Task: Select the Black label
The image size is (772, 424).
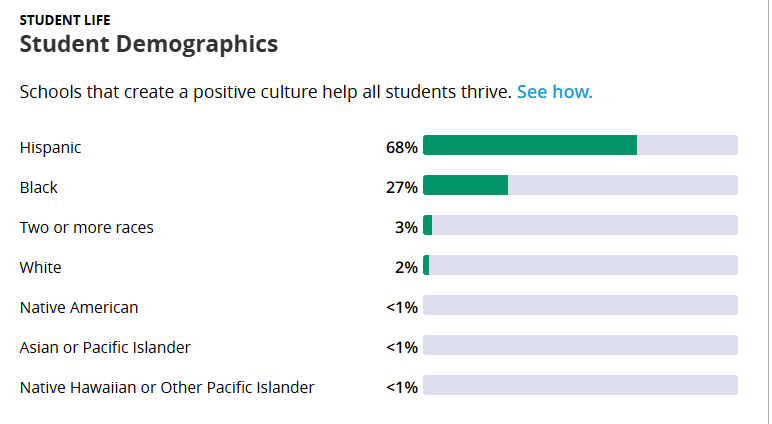Action: tap(38, 187)
